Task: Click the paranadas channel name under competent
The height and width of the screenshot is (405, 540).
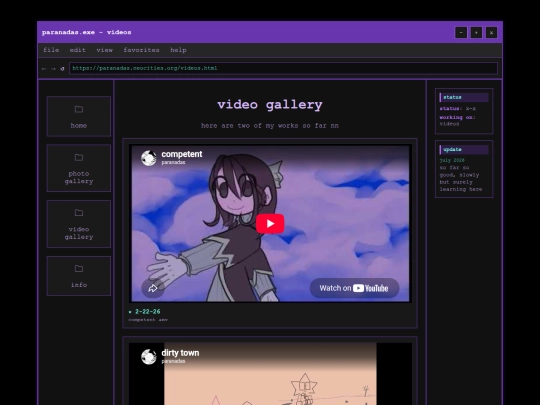Action: [x=173, y=162]
